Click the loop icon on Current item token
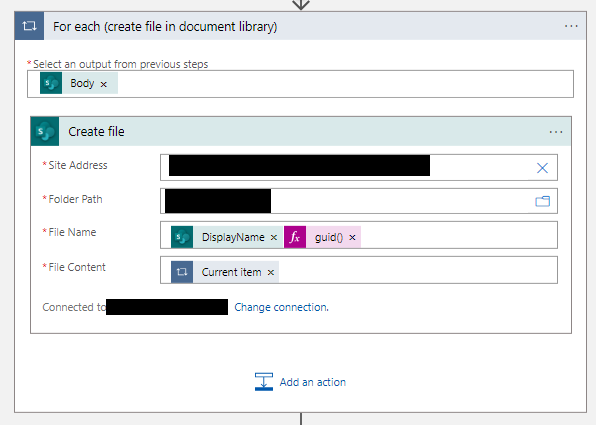Screen dimensions: 596x428 tap(182, 272)
